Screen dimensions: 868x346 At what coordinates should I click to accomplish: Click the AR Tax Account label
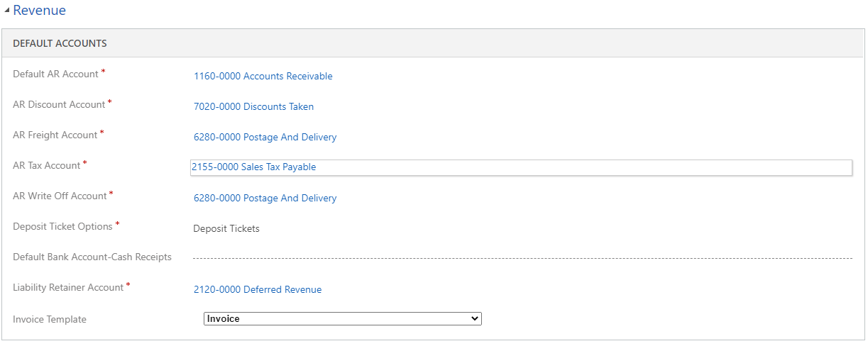click(x=47, y=165)
